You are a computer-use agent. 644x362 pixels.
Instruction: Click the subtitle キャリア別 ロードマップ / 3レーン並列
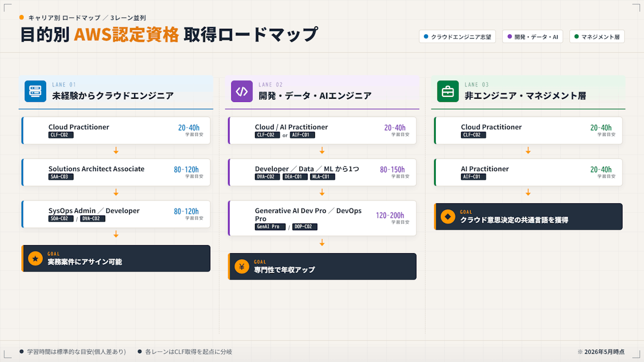87,18
